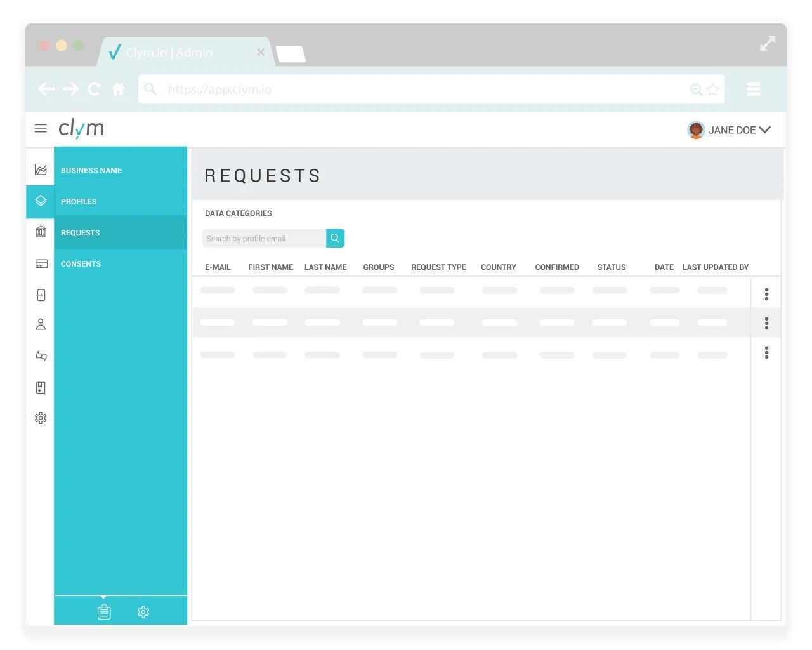
Task: Close the Clym.io Admin tab
Action: pos(261,53)
